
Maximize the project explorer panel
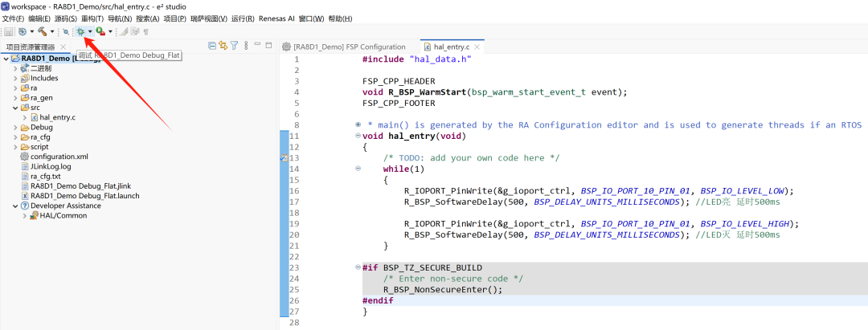[269, 45]
